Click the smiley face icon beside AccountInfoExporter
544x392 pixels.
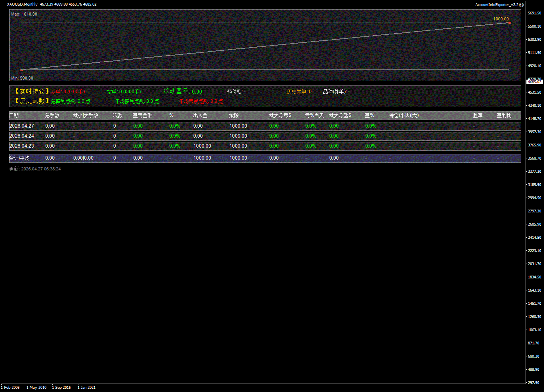click(521, 4)
